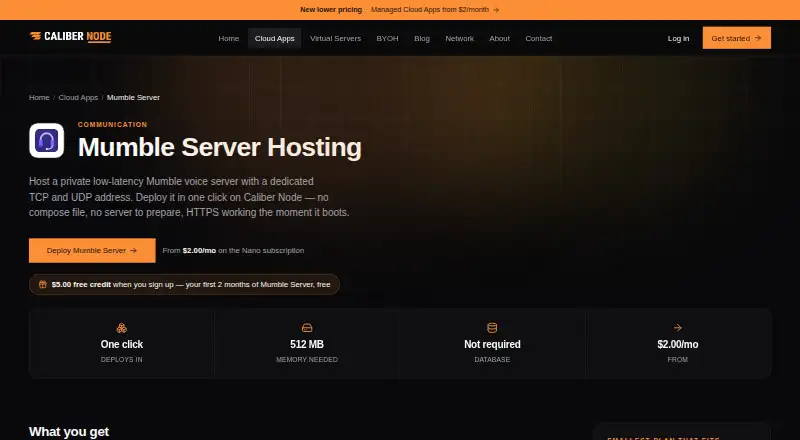This screenshot has width=800, height=440.
Task: Click the Mumble Server breadcrumb text
Action: pyautogui.click(x=133, y=97)
